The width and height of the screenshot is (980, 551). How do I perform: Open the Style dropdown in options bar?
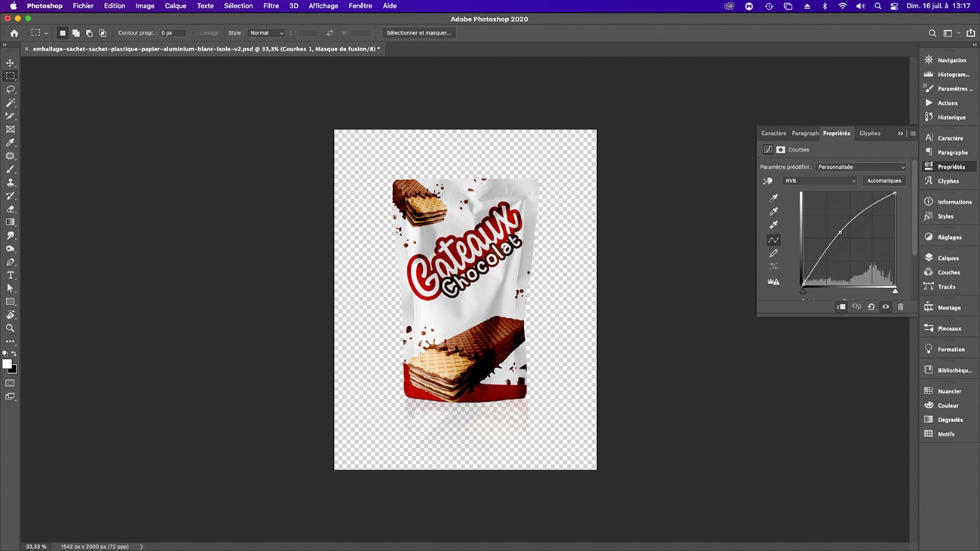pyautogui.click(x=265, y=32)
